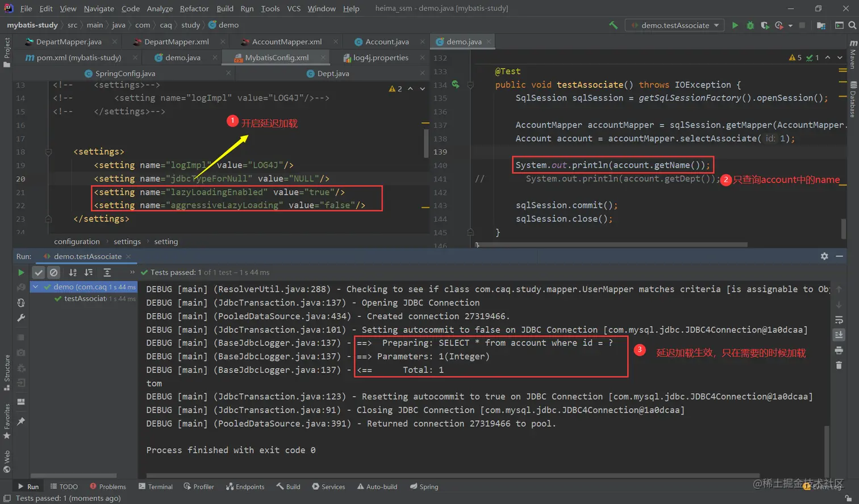Run with Coverage using the shield icon

pyautogui.click(x=765, y=25)
